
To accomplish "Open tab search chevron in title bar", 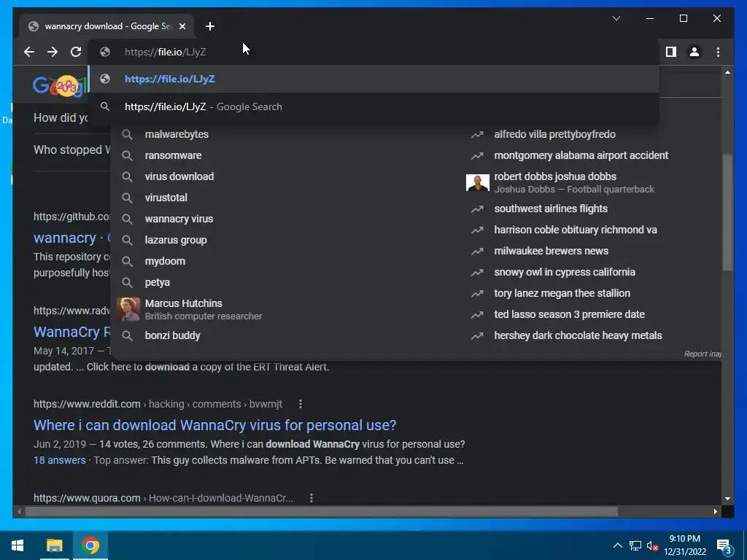I will 616,18.
